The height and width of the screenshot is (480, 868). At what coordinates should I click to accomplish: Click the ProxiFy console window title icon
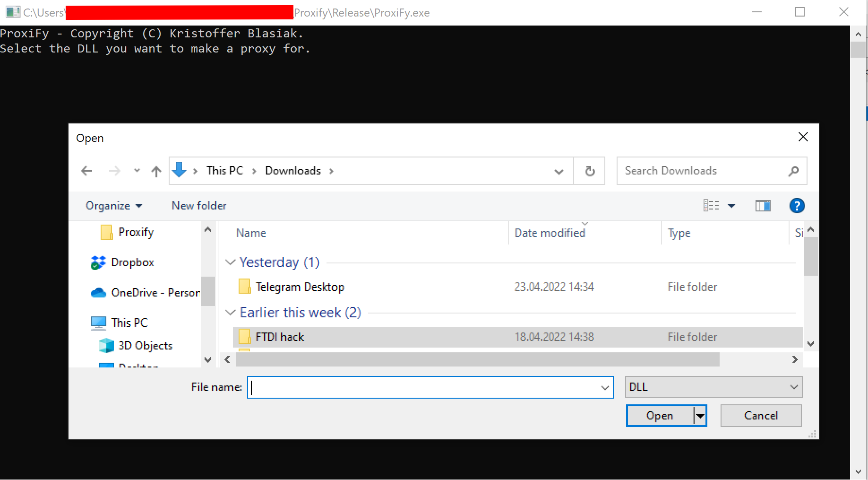(13, 12)
